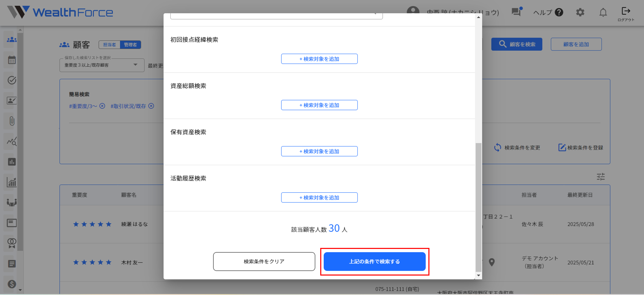Click the 顧客を追加 button
The image size is (644, 295).
(576, 44)
